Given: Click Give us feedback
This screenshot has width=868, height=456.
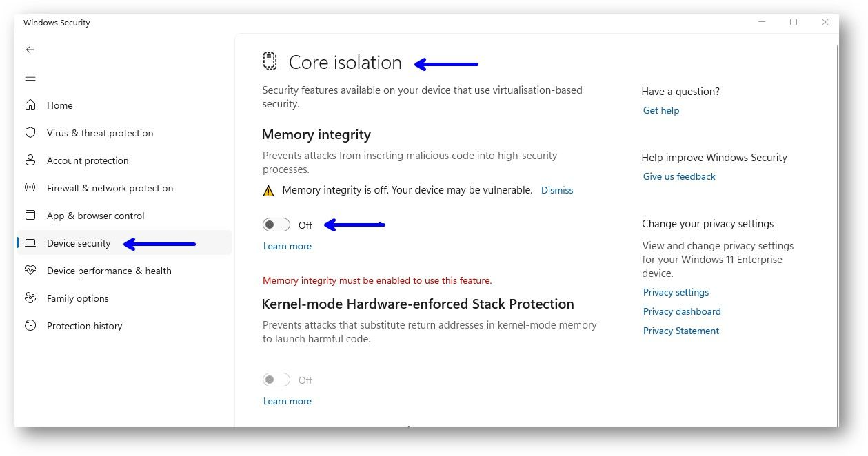Looking at the screenshot, I should (678, 176).
